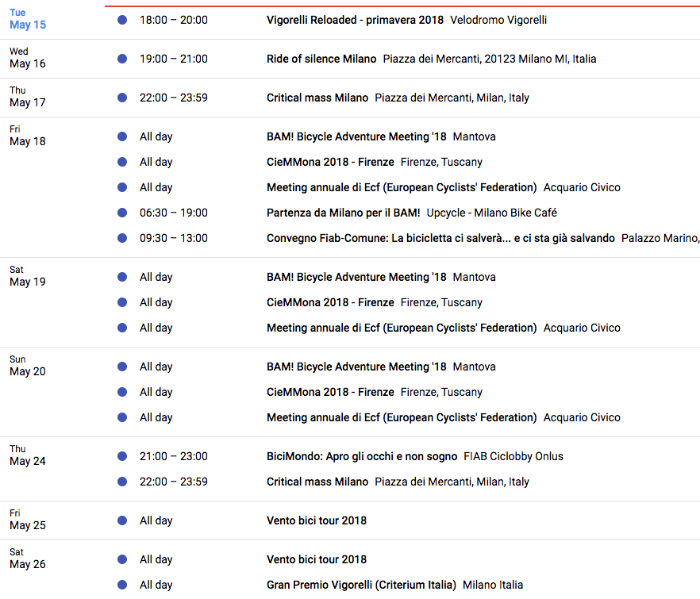This screenshot has height=599, width=700.
Task: Open BAM! Bicycle Adventure Meeting on May 19
Action: [x=356, y=277]
